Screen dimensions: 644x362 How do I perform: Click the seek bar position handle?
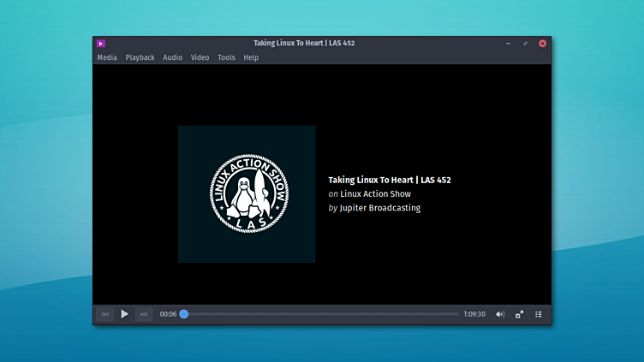pos(184,314)
